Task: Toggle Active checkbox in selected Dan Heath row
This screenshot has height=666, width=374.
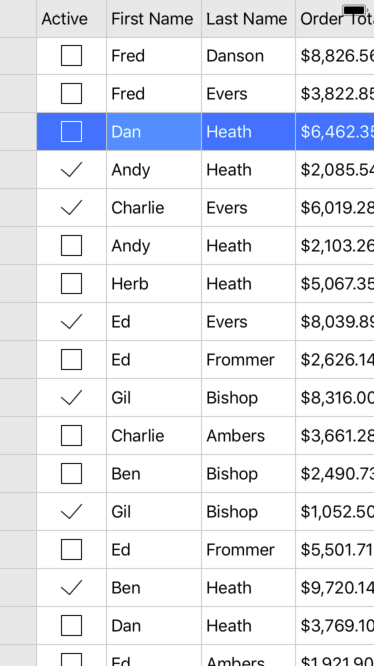Action: coord(71,132)
